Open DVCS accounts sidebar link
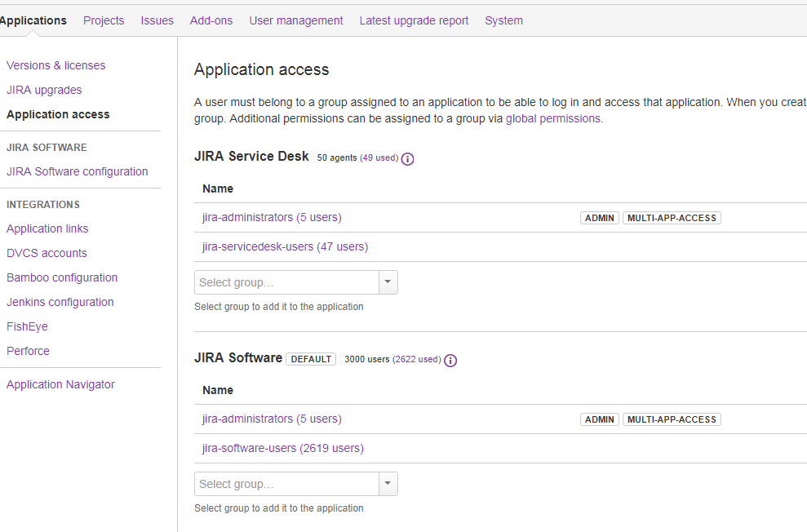This screenshot has width=807, height=532. click(47, 253)
